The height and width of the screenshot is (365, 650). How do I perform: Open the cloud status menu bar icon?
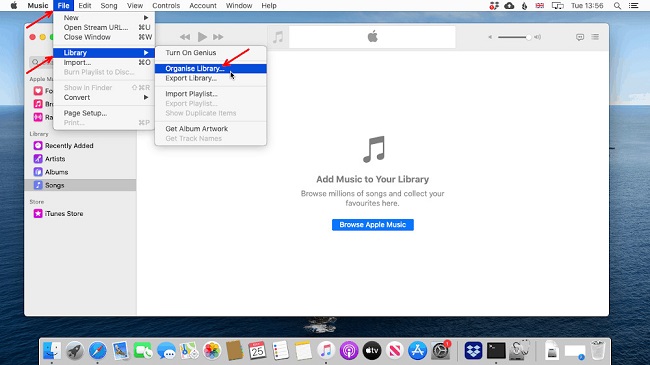pos(509,5)
